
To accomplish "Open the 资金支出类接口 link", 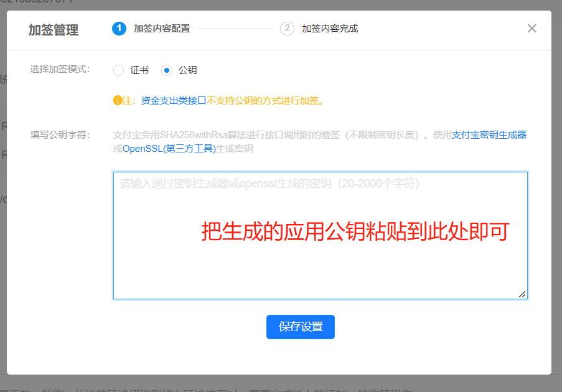I will coord(174,101).
